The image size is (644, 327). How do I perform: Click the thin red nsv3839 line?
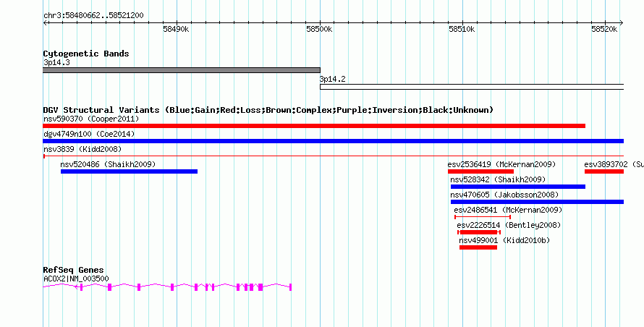coord(334,156)
